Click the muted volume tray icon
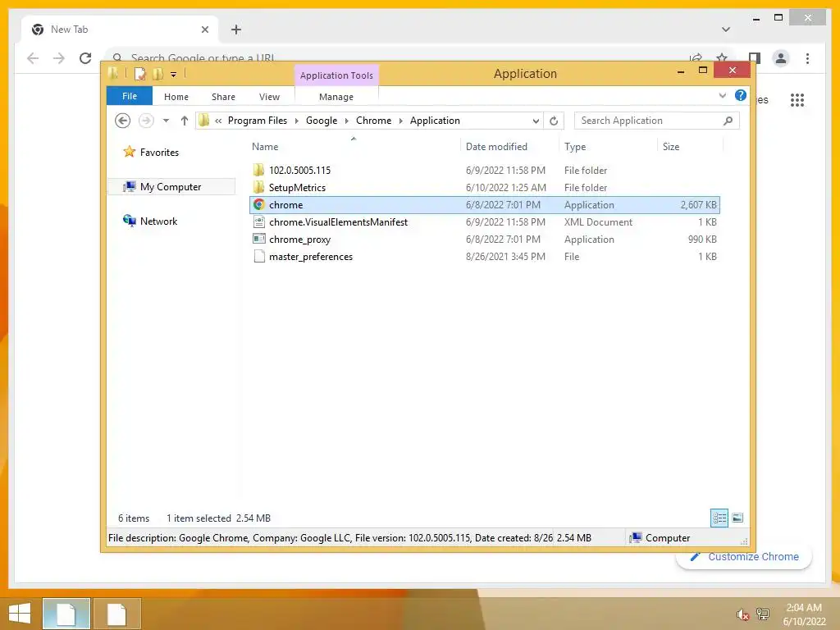The height and width of the screenshot is (630, 840). click(742, 614)
